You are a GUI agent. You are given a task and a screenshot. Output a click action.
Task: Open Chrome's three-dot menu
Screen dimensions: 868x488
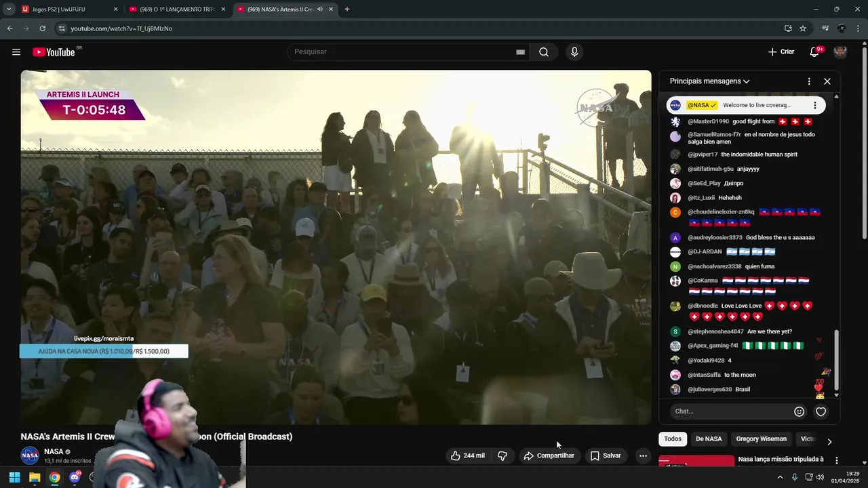point(859,28)
